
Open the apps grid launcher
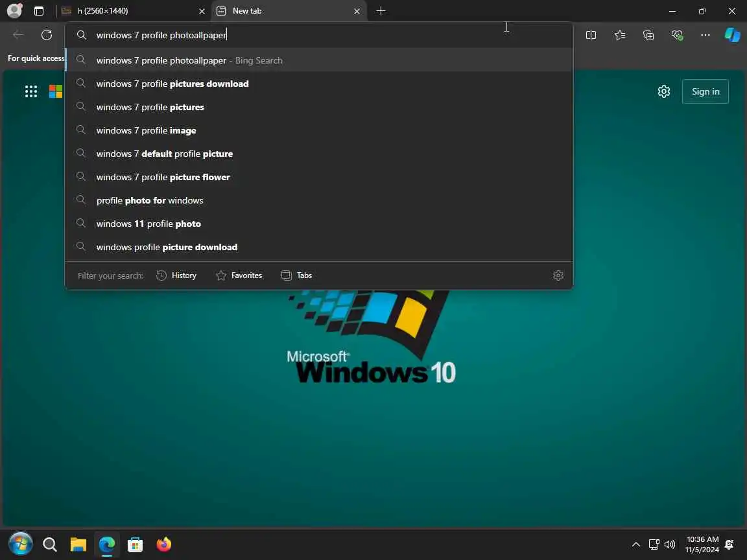click(31, 91)
